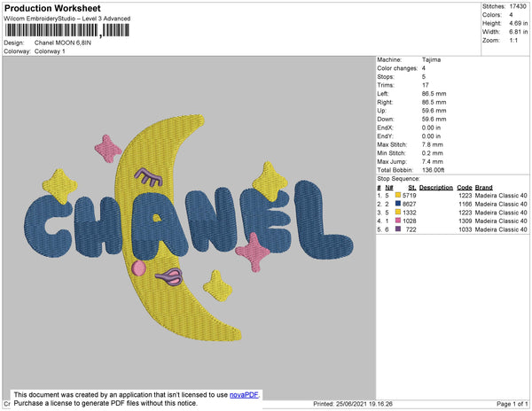Click the 'N#' column header
The height and width of the screenshot is (411, 532).
[389, 188]
